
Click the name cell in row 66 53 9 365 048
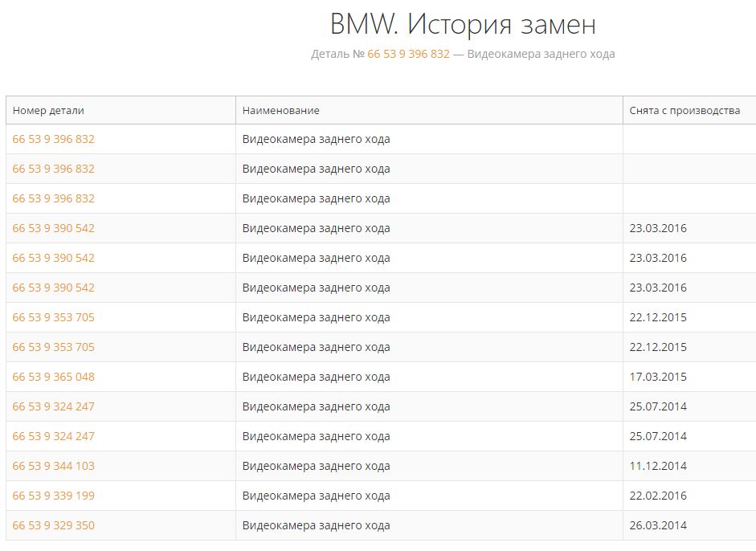point(429,377)
